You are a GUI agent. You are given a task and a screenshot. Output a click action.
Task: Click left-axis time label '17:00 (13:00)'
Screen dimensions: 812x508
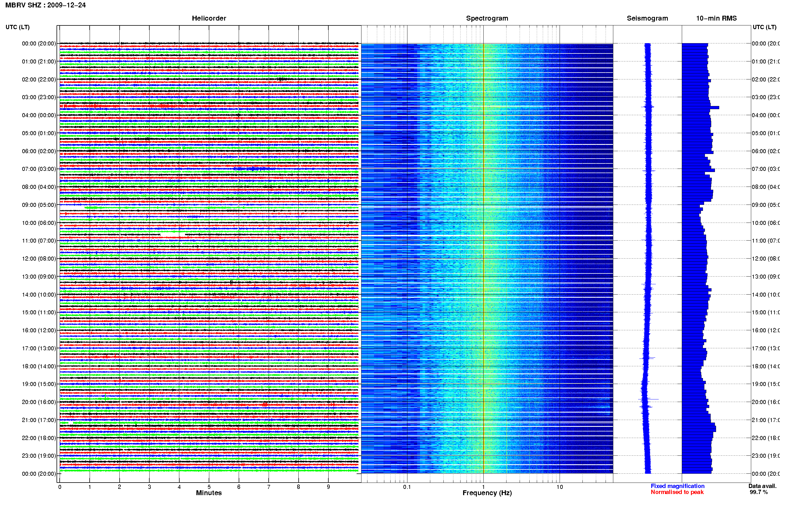tap(39, 348)
